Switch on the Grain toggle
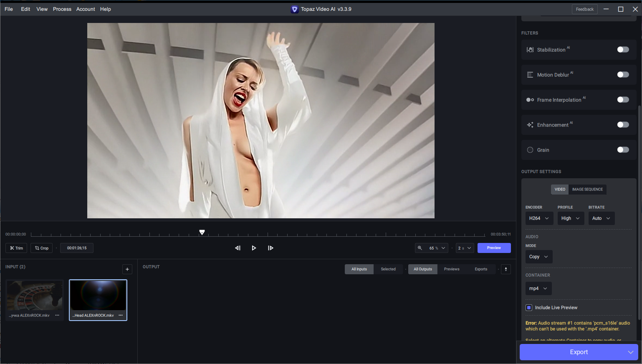The image size is (642, 364). 623,150
